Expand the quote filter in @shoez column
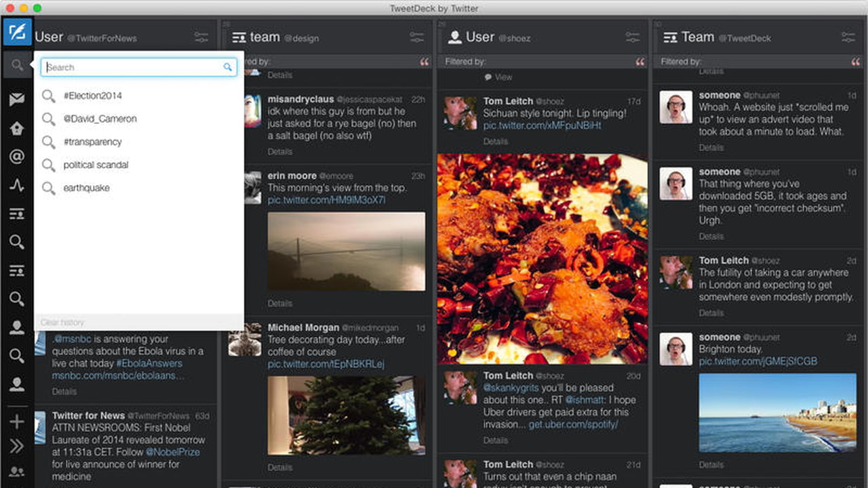This screenshot has width=868, height=488. pyautogui.click(x=640, y=62)
